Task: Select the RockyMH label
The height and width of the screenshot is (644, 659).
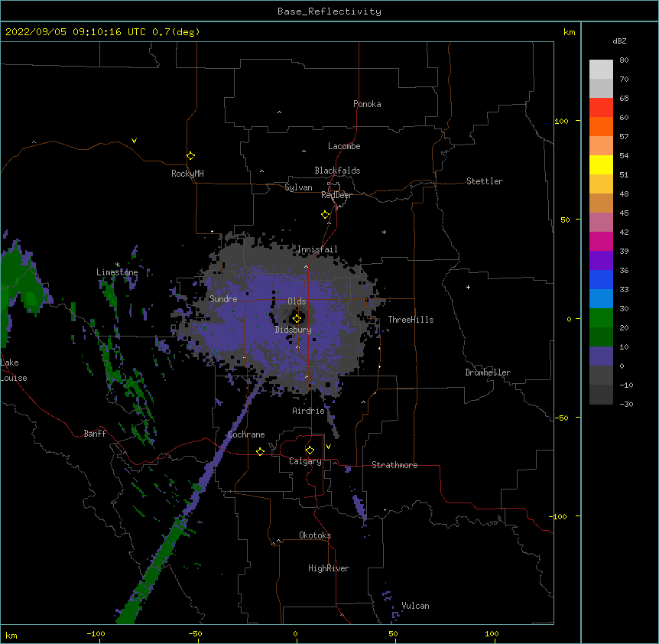Action: click(187, 174)
